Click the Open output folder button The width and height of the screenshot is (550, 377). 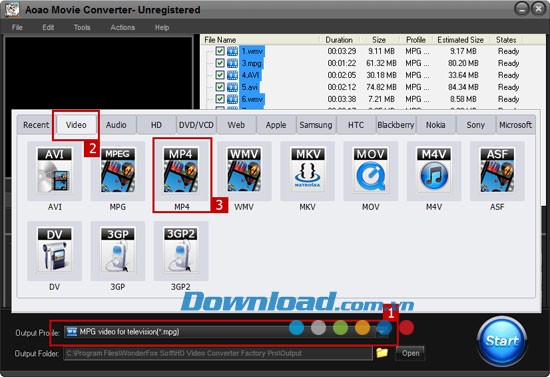point(410,353)
